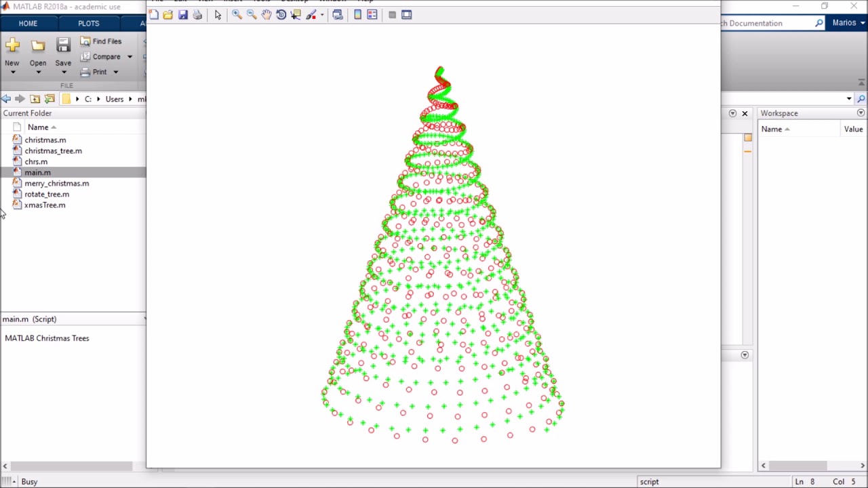The image size is (868, 488).
Task: Select the Zoom In magnifier tool
Action: pyautogui.click(x=237, y=15)
